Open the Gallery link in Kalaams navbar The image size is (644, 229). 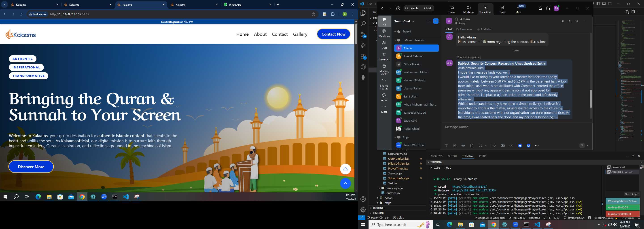coord(300,34)
